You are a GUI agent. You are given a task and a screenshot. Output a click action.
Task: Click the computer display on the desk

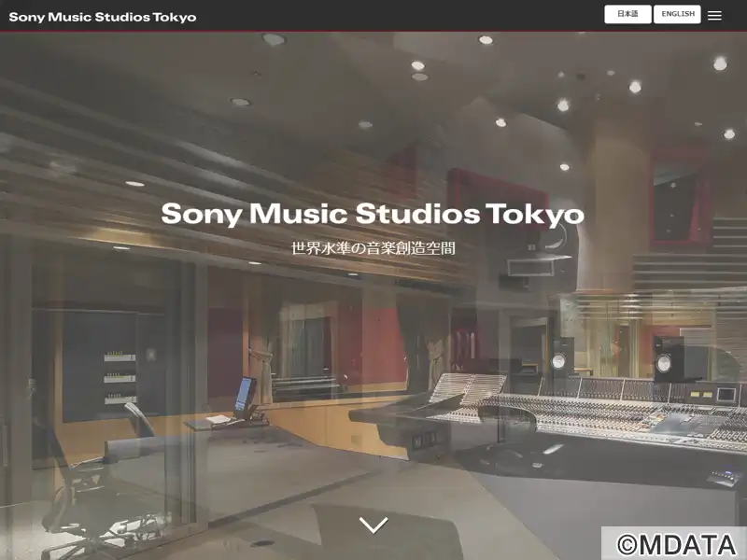245,394
